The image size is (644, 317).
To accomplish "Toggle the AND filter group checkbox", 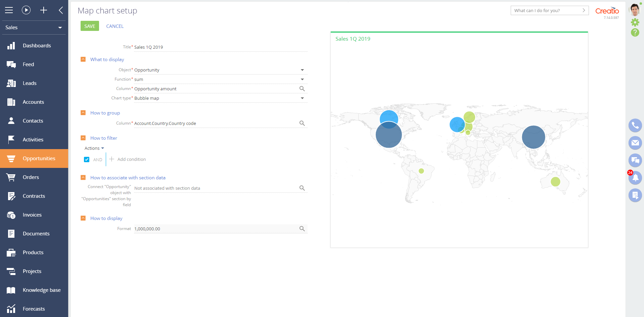I will click(87, 160).
